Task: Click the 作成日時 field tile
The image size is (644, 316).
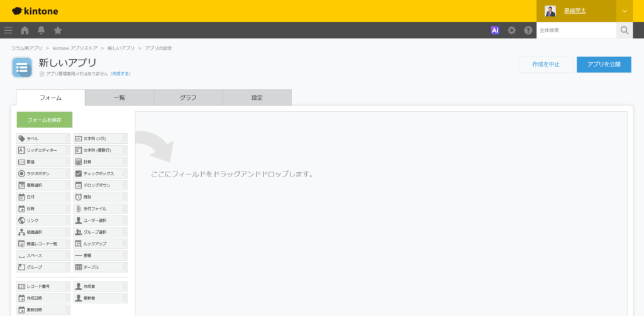Action: coord(43,298)
